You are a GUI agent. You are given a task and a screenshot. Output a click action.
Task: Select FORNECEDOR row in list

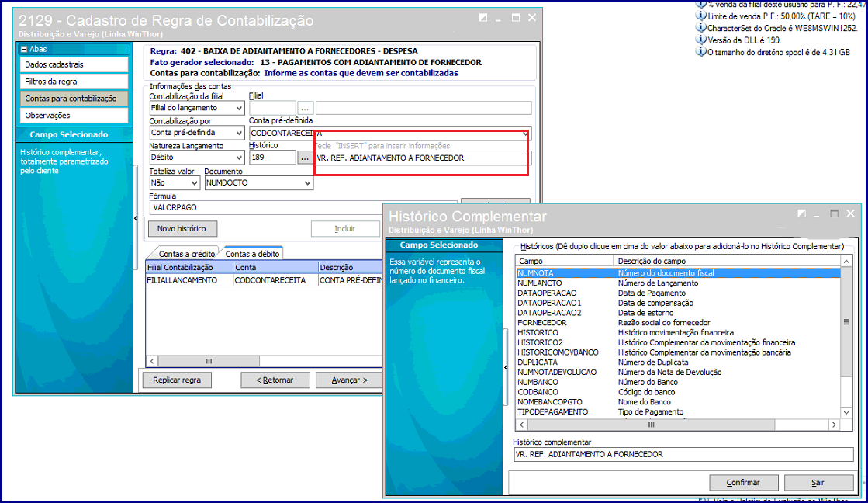pos(678,322)
